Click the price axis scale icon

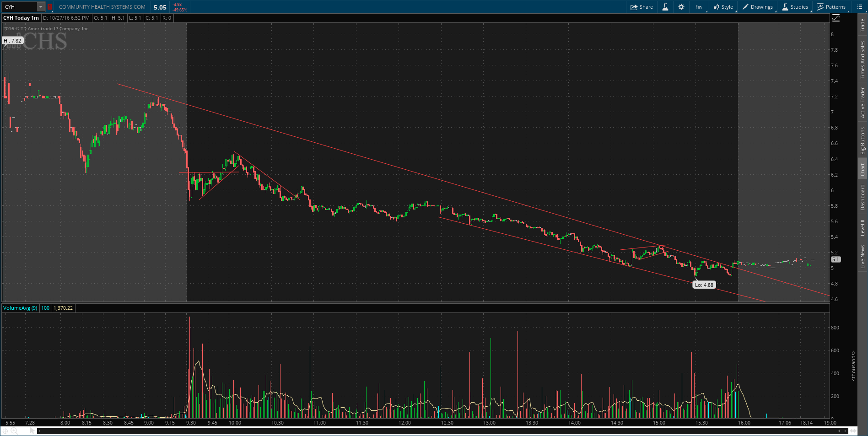pos(836,18)
